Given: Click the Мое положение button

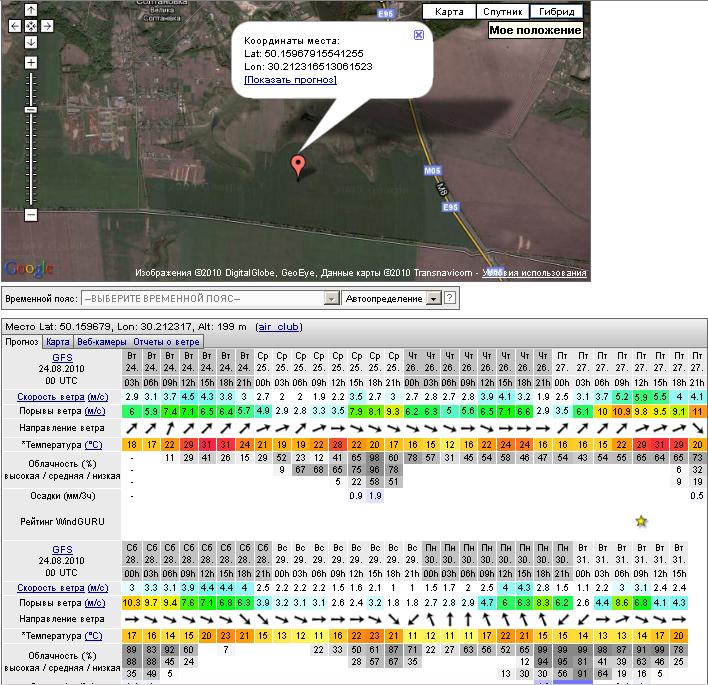Looking at the screenshot, I should pyautogui.click(x=535, y=30).
